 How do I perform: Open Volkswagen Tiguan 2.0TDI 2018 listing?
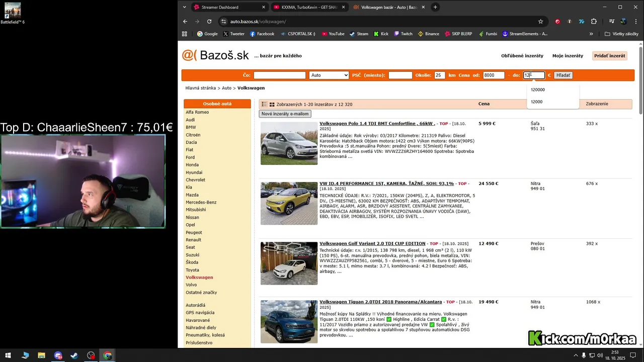(380, 302)
